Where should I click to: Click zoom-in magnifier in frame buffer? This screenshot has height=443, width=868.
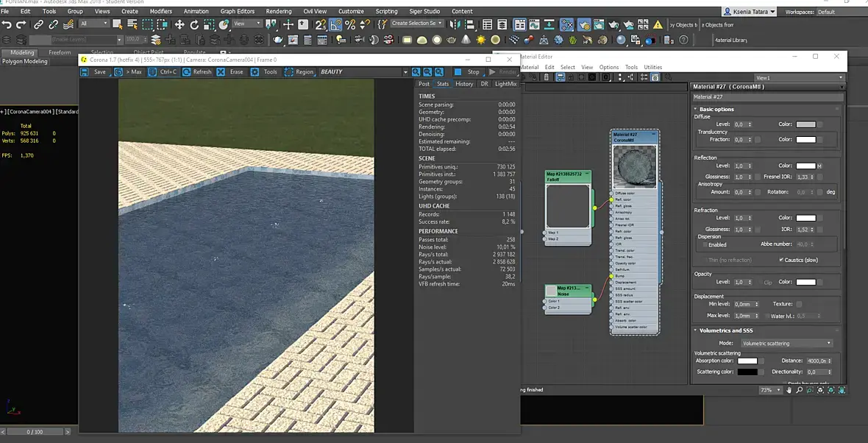click(x=416, y=72)
